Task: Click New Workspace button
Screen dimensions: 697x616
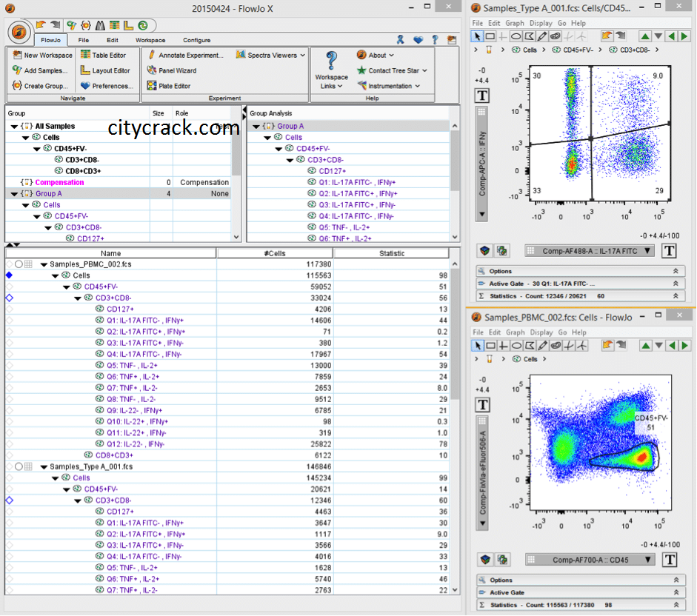Action: click(43, 55)
